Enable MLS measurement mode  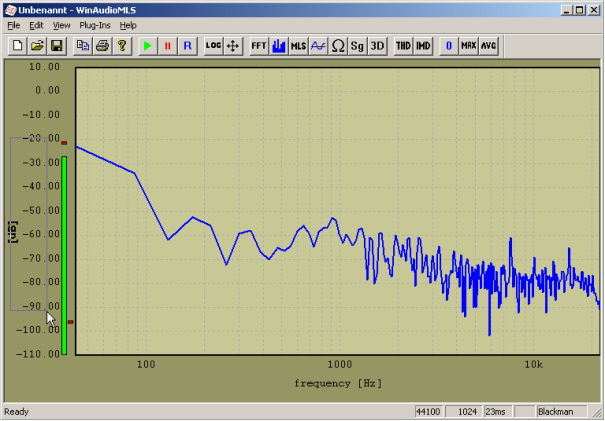tap(299, 46)
